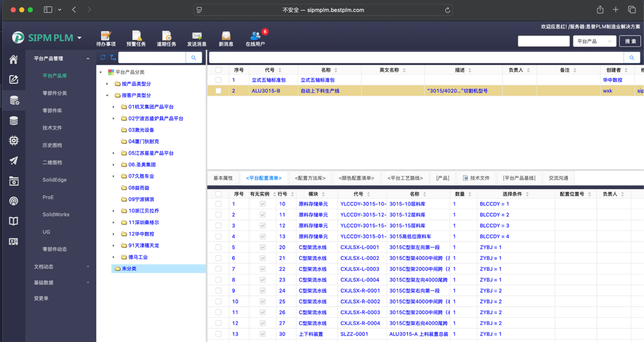This screenshot has height=342, width=644.
Task: Check the checkbox for row ALU3015-B
Action: tap(219, 91)
